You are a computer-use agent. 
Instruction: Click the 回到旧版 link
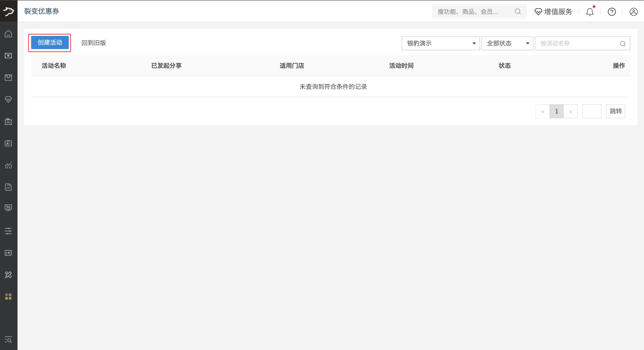94,43
